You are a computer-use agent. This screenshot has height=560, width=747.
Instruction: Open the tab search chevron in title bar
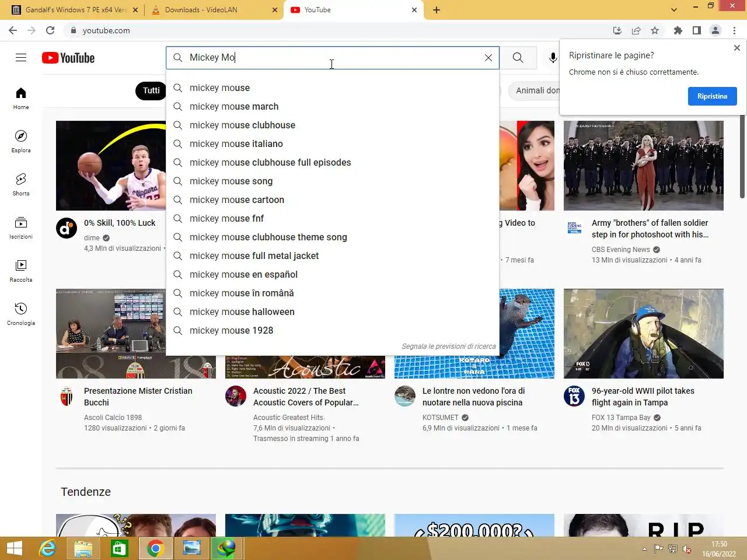[674, 10]
